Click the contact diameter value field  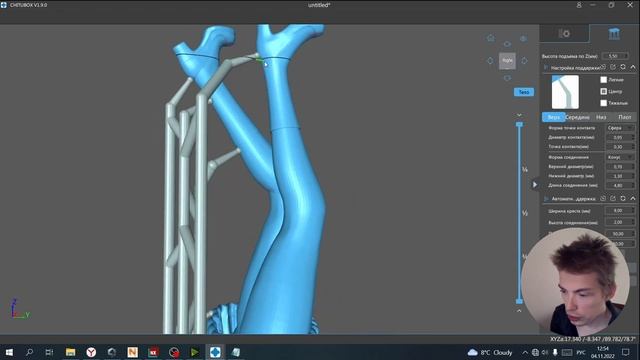click(620, 138)
